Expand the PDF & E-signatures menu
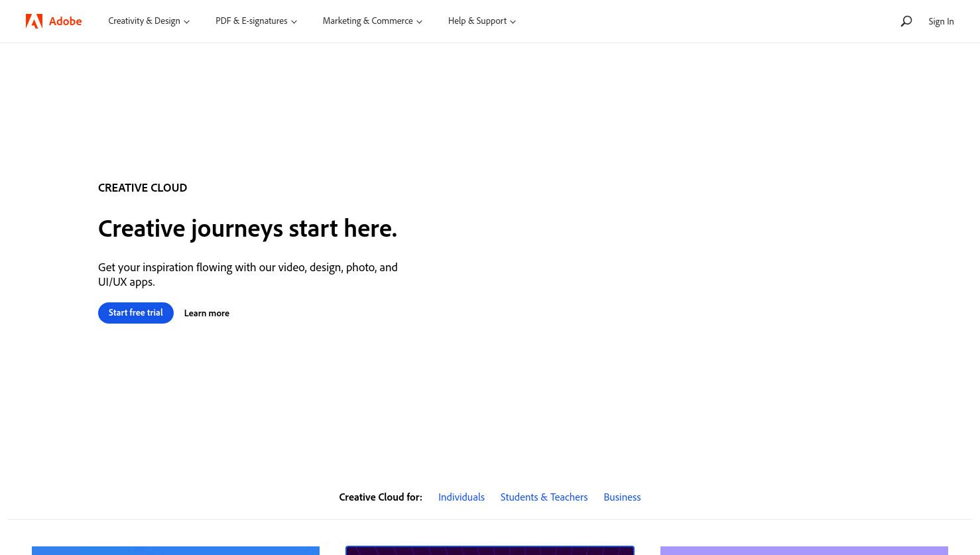This screenshot has width=980, height=555. (256, 21)
